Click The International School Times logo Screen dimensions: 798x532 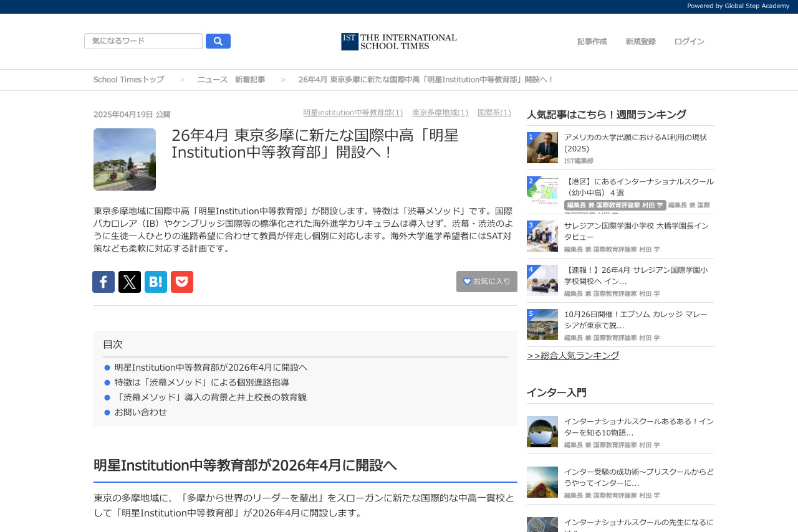399,42
